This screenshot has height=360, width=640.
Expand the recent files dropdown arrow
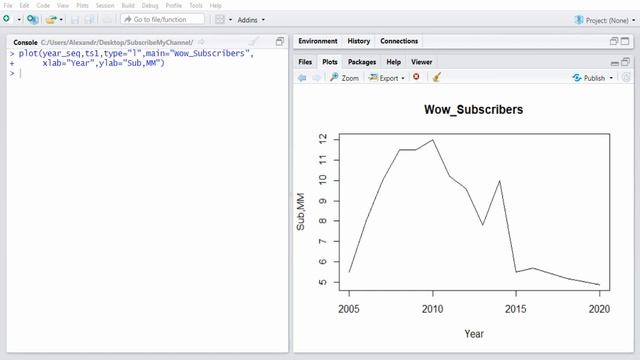(x=61, y=20)
